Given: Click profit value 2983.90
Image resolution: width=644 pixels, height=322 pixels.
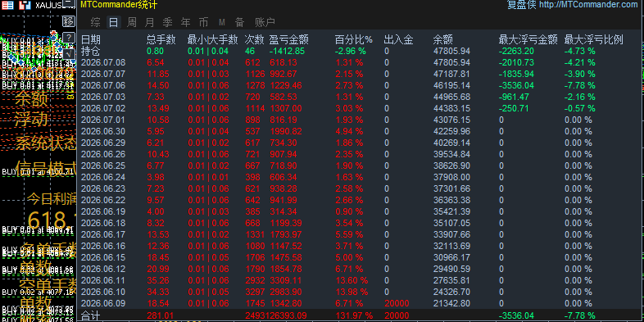Looking at the screenshot, I should tap(286, 292).
